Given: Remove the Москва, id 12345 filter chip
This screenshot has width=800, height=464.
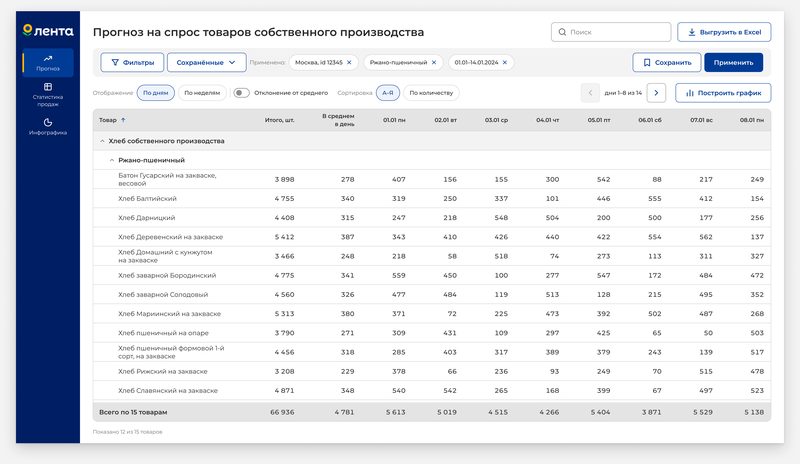Looking at the screenshot, I should (x=349, y=62).
